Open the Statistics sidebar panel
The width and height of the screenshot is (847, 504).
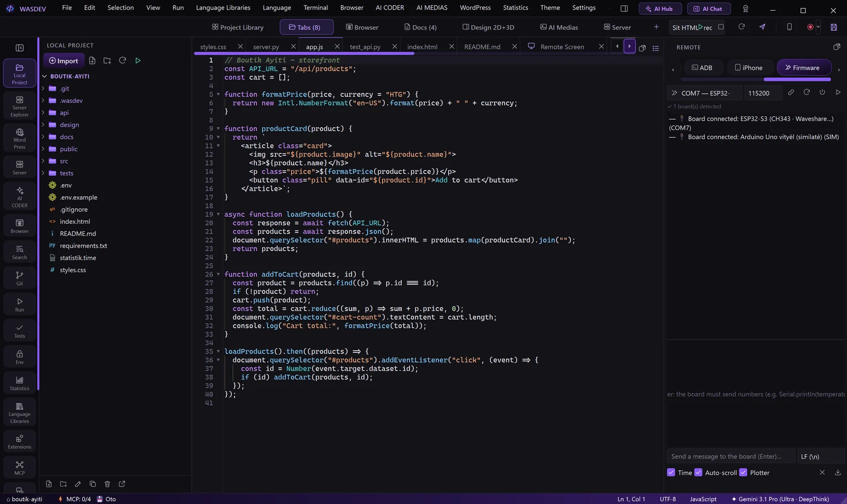point(20,383)
